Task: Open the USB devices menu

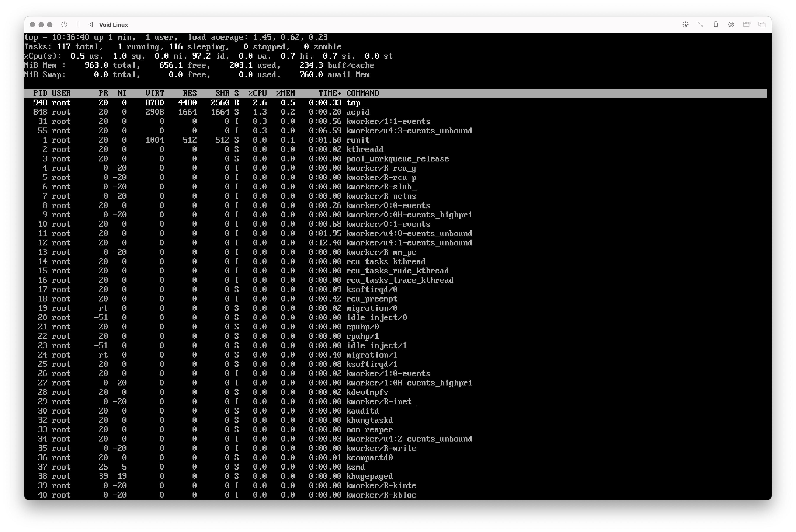Action: 716,24
